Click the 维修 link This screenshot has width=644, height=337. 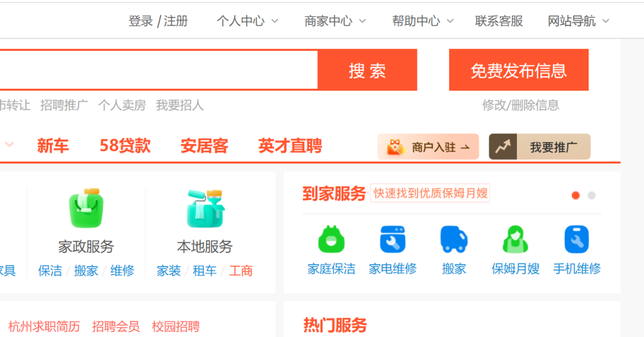tap(123, 270)
